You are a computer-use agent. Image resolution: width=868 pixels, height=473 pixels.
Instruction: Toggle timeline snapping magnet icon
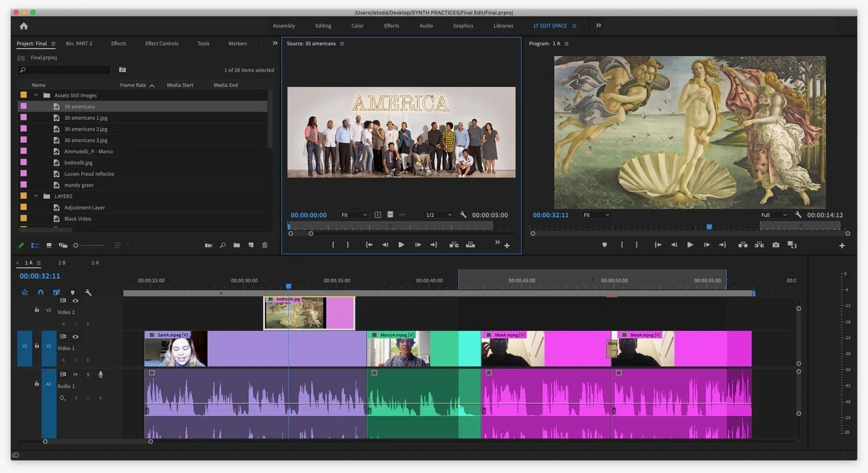click(41, 293)
